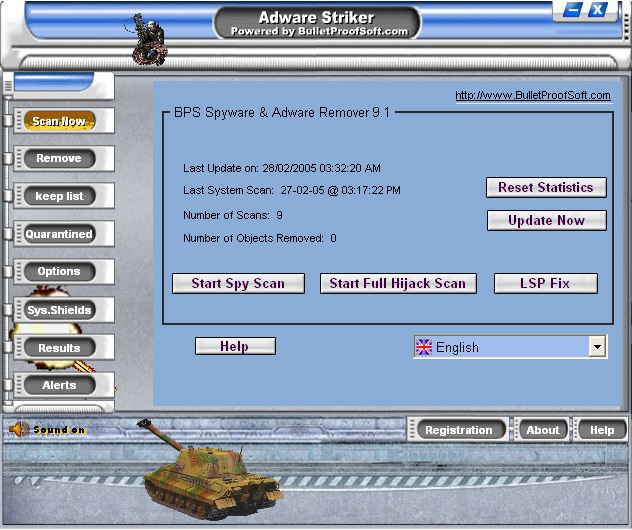Open the About dialog
The image size is (632, 530).
click(543, 430)
